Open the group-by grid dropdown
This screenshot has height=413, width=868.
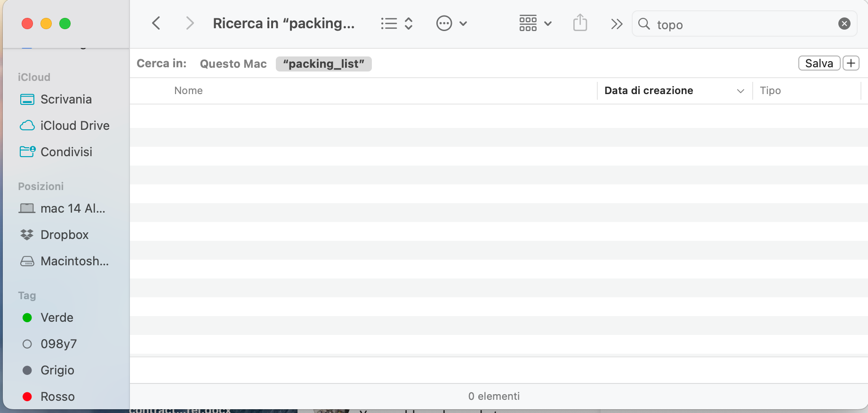click(x=535, y=24)
